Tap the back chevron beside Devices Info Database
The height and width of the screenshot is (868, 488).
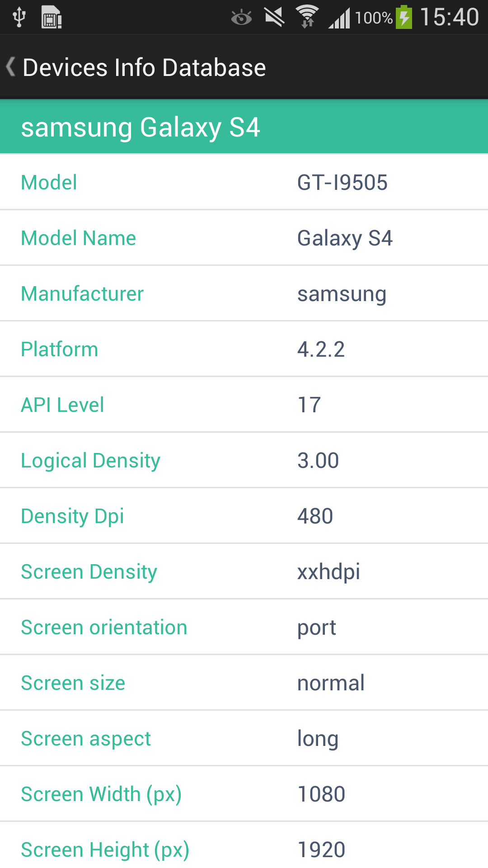pos(11,66)
